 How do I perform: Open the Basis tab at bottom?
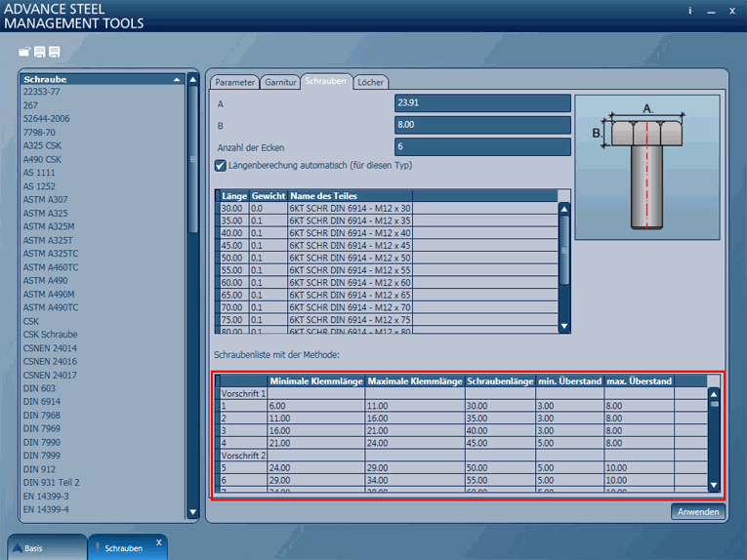pyautogui.click(x=47, y=547)
